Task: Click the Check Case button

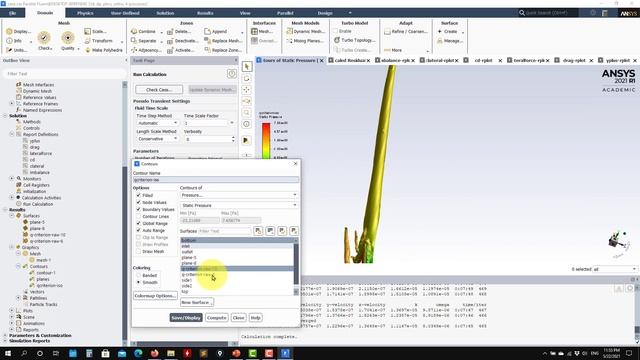Action: click(159, 90)
